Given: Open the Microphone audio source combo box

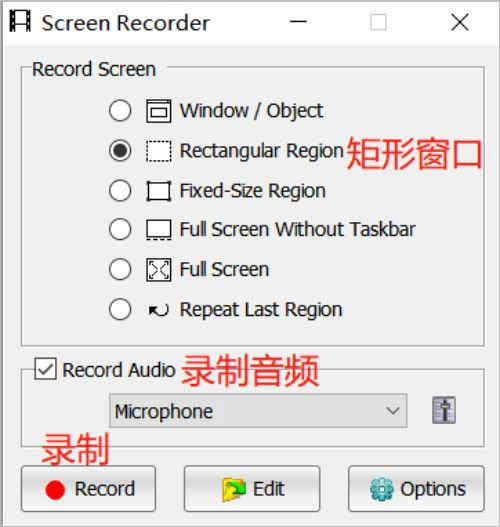Looking at the screenshot, I should (258, 411).
